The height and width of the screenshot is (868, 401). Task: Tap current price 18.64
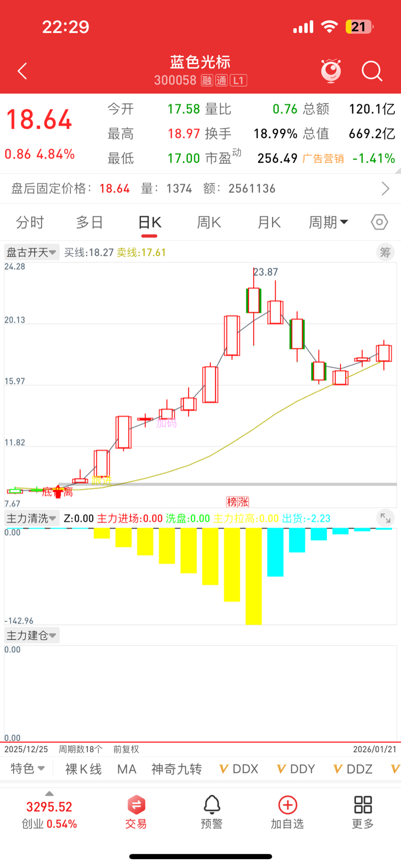click(x=39, y=120)
